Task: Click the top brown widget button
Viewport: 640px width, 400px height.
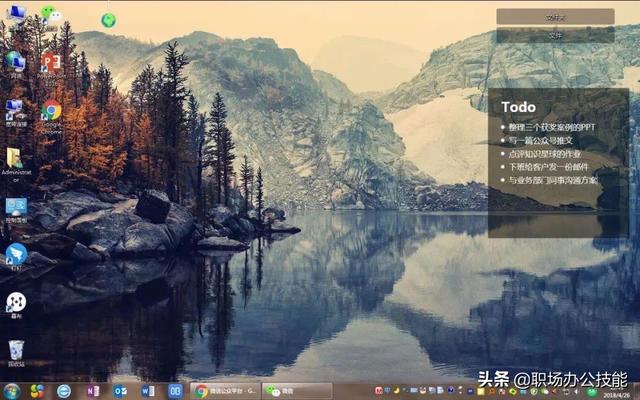Action: coord(555,17)
